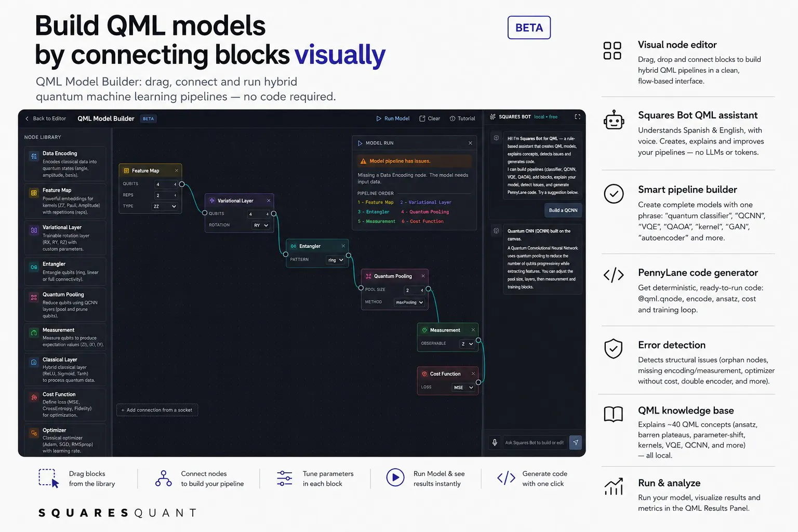Open the Feature Map TYPE dropdown showing ZZ

[x=165, y=206]
